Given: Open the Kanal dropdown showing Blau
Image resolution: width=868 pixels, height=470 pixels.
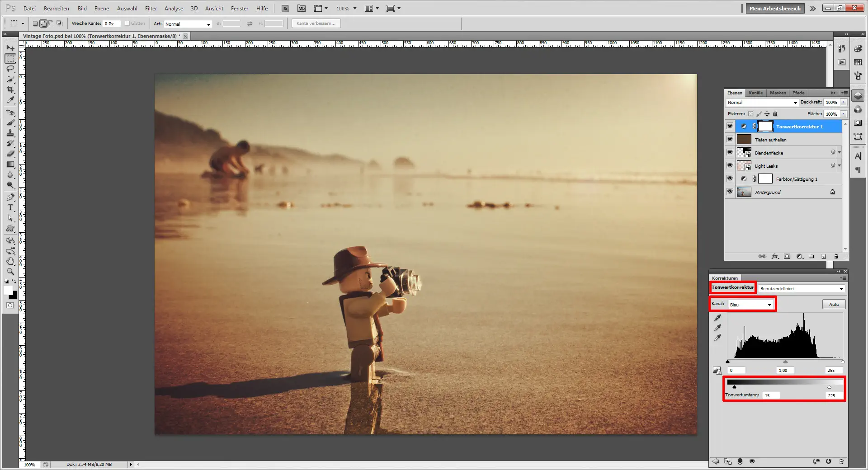Looking at the screenshot, I should 750,305.
